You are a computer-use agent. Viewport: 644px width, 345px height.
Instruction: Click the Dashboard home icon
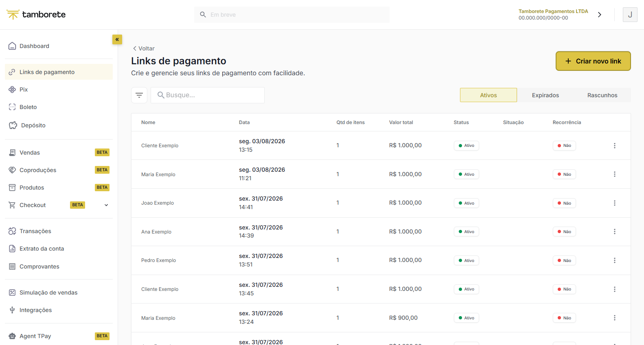12,46
